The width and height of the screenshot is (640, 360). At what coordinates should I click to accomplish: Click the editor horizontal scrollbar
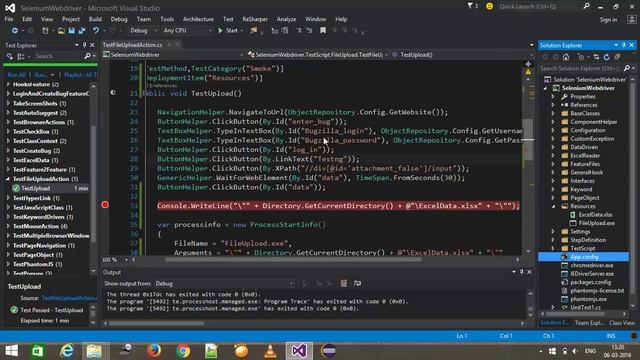pos(293,260)
